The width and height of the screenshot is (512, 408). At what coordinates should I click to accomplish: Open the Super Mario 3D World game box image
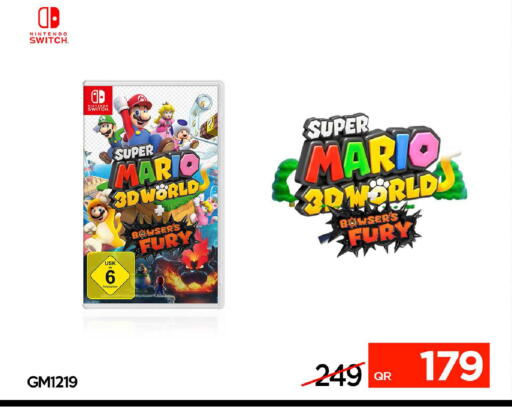pyautogui.click(x=153, y=194)
